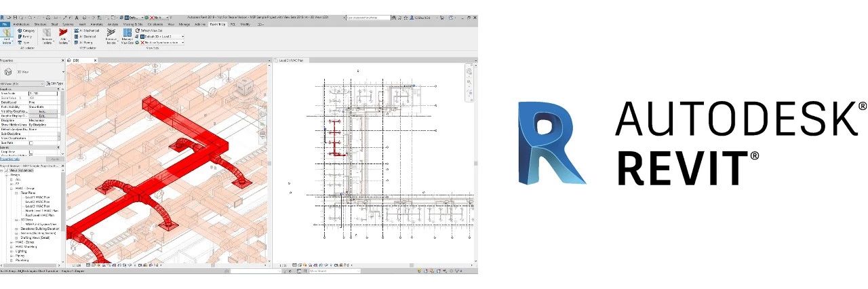Click the MEP Remove Isolate button

click(112, 38)
